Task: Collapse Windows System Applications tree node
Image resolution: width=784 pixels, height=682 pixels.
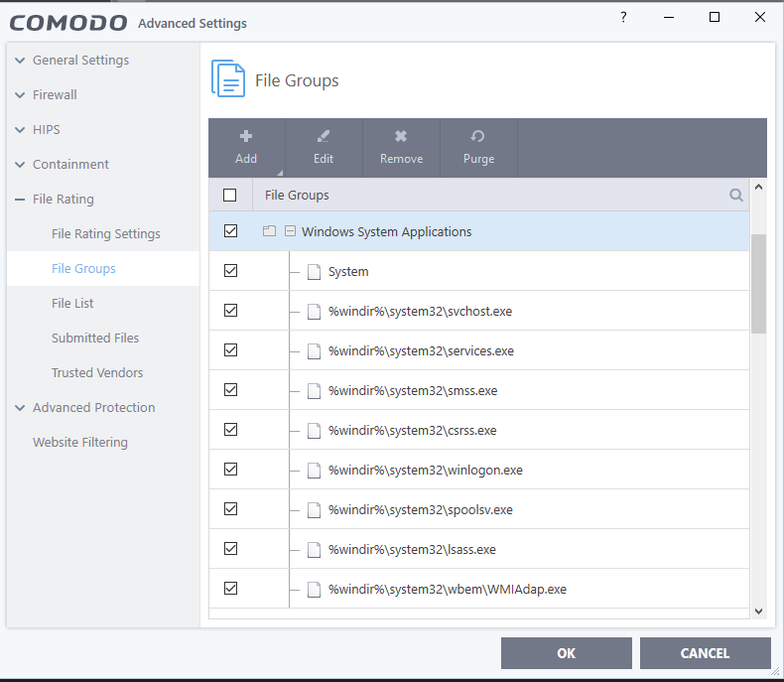Action: pos(290,231)
